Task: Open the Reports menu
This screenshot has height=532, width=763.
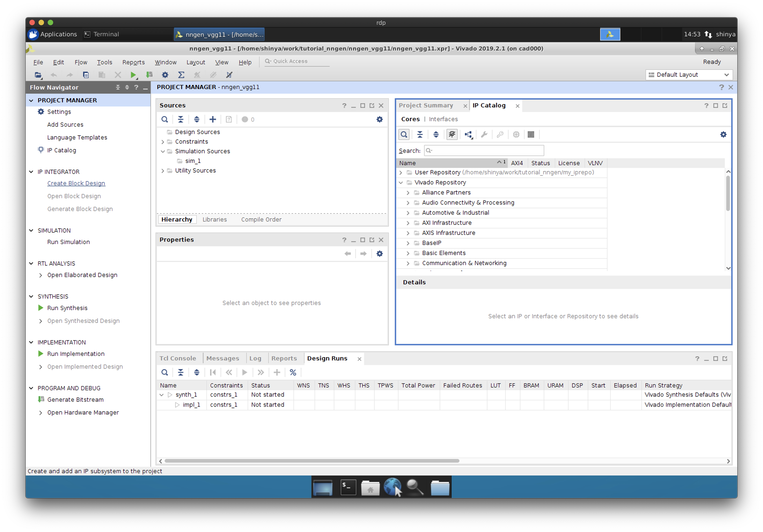Action: click(133, 62)
